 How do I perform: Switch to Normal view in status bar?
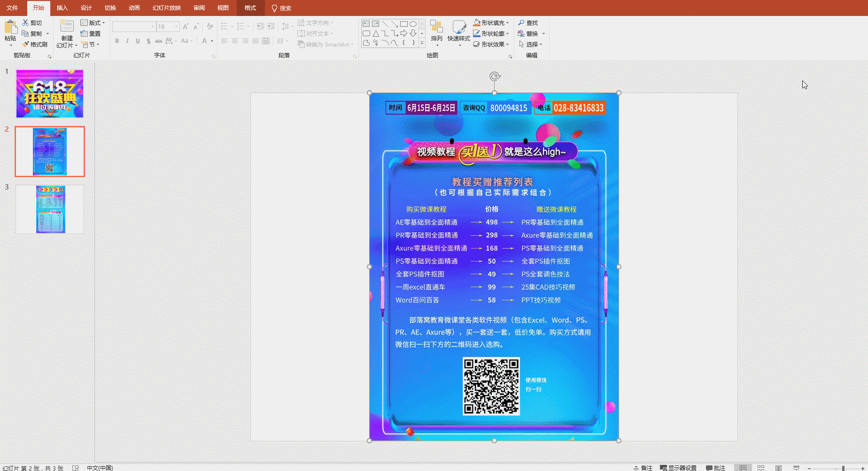(x=743, y=468)
